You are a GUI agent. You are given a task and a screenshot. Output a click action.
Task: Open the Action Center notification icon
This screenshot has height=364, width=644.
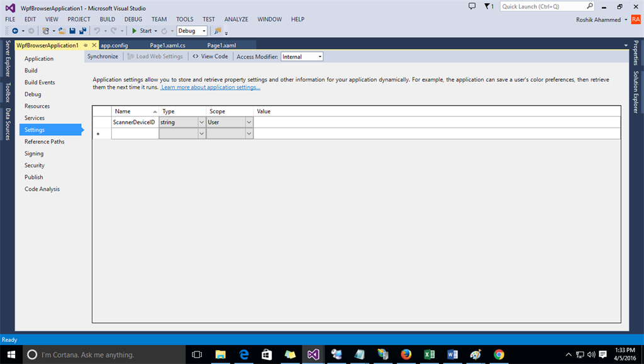point(603,355)
